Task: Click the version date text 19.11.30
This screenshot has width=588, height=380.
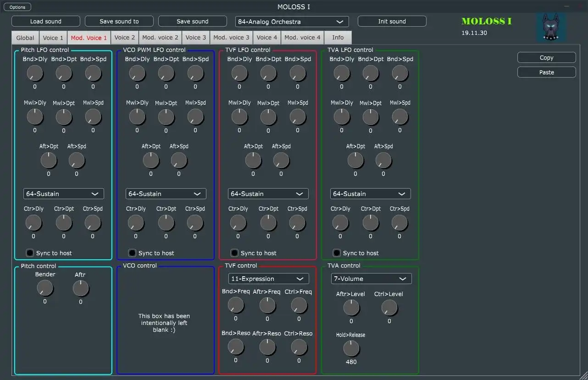Action: 474,33
